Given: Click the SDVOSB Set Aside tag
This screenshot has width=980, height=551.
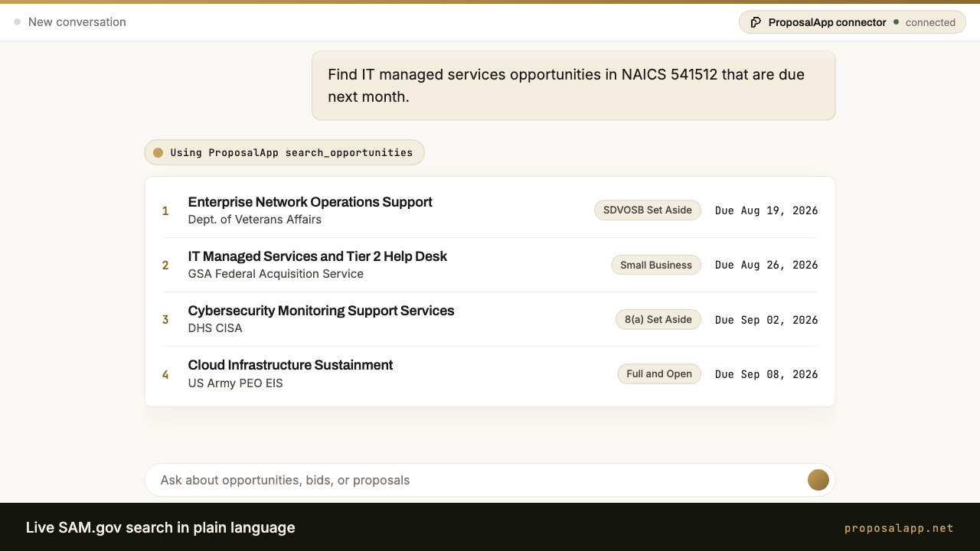Looking at the screenshot, I should coord(648,210).
